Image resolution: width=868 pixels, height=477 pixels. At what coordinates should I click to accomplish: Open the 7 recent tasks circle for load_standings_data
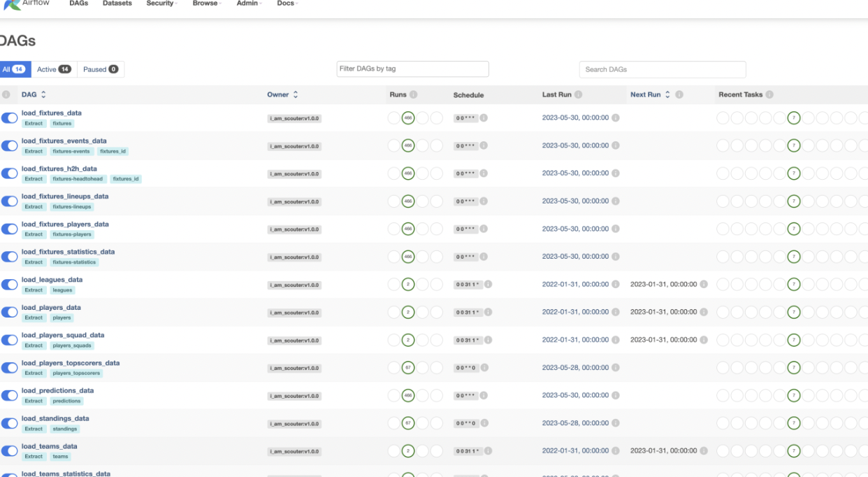[793, 423]
